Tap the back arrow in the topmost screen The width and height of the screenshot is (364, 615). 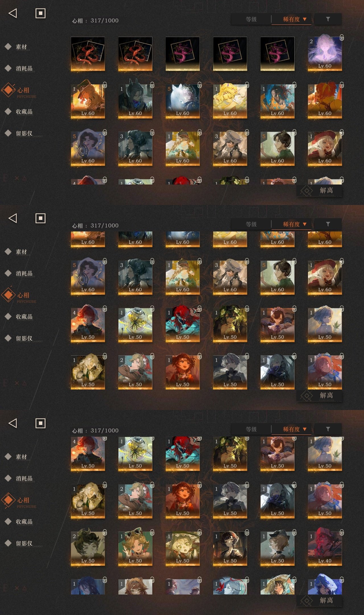[13, 13]
